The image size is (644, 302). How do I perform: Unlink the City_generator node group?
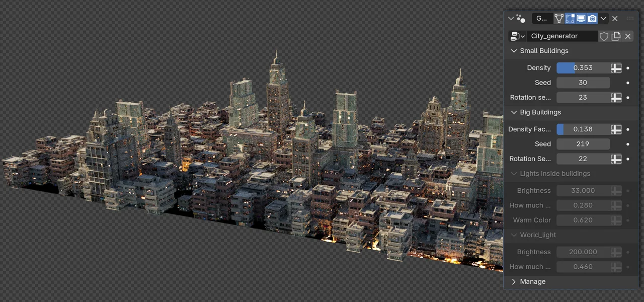pyautogui.click(x=628, y=36)
